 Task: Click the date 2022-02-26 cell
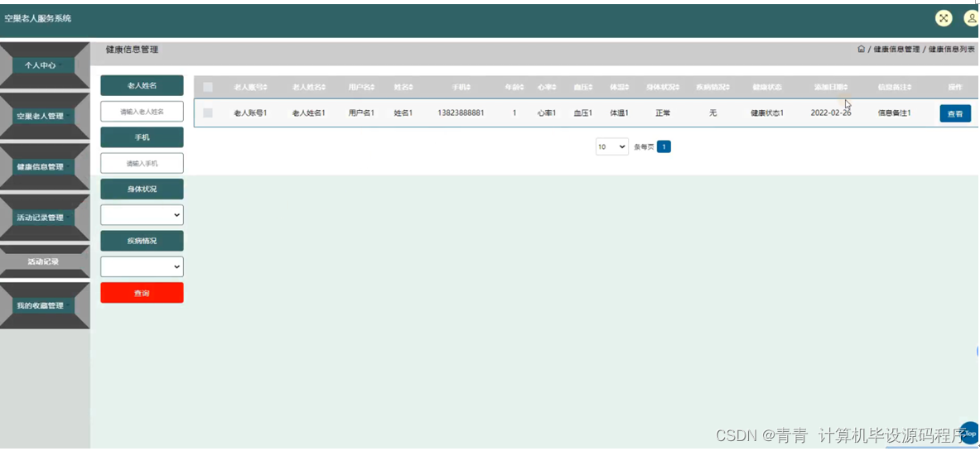click(831, 113)
